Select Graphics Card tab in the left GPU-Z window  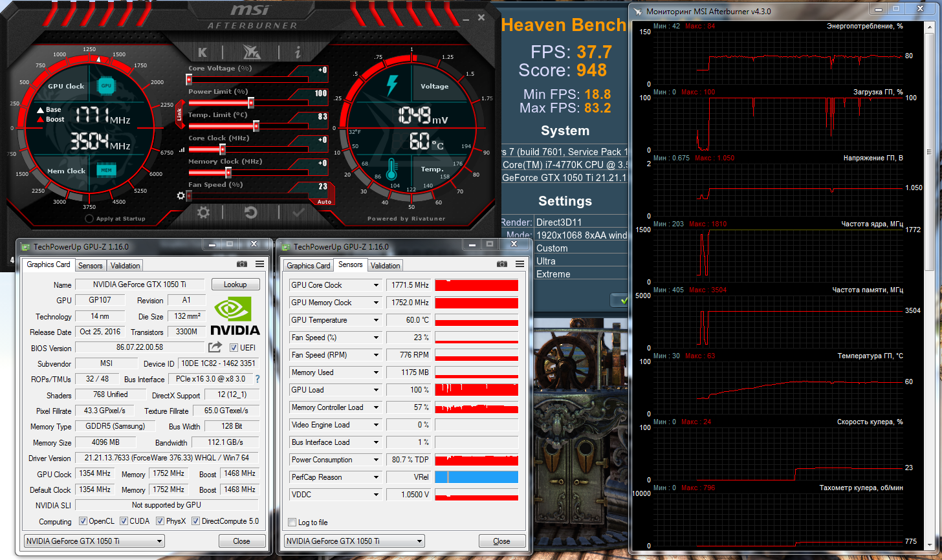pos(49,264)
